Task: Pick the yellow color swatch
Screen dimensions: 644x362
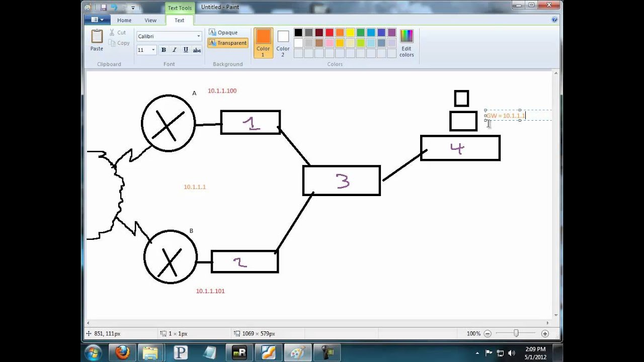Action: (350, 33)
